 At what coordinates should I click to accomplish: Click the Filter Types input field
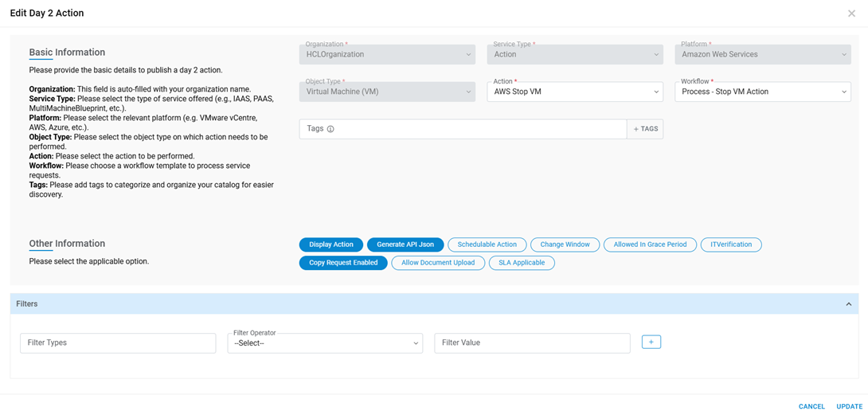118,343
